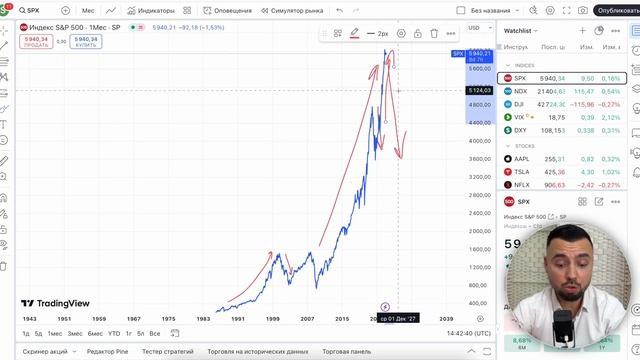
Task: Take a chart snapshot with camera
Action: click(583, 11)
